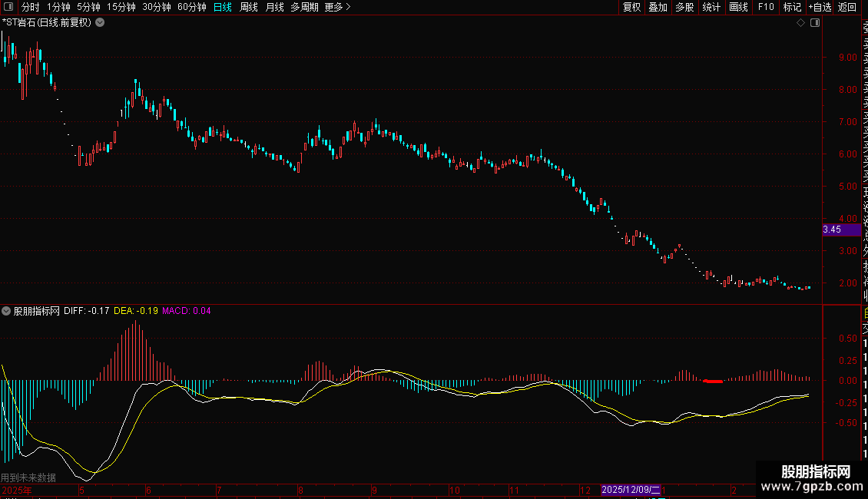Image resolution: width=868 pixels, height=499 pixels.
Task: Switch to 月线 monthly chart
Action: (274, 7)
